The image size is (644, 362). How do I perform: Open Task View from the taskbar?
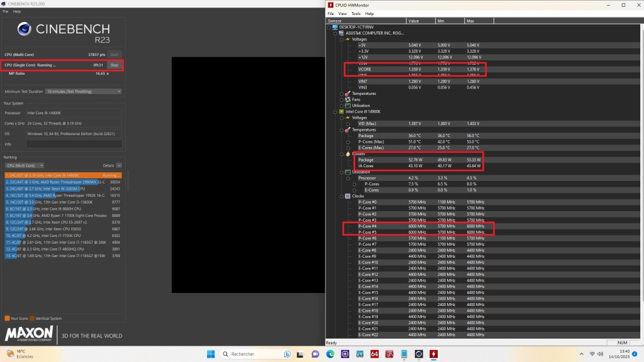300,354
